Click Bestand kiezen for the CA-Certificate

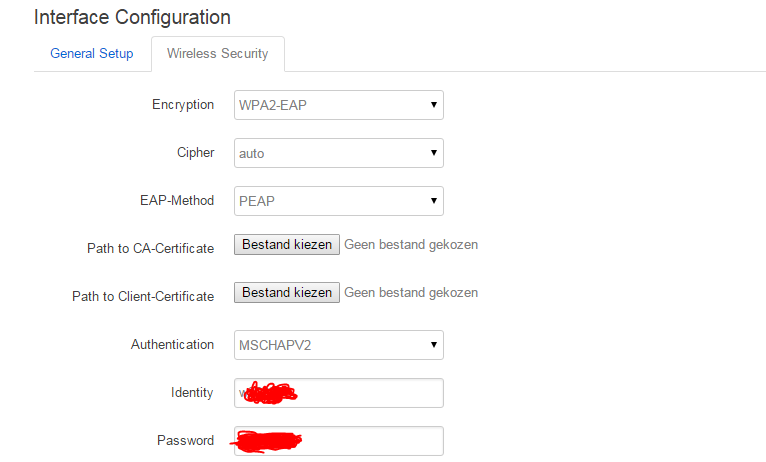point(286,245)
